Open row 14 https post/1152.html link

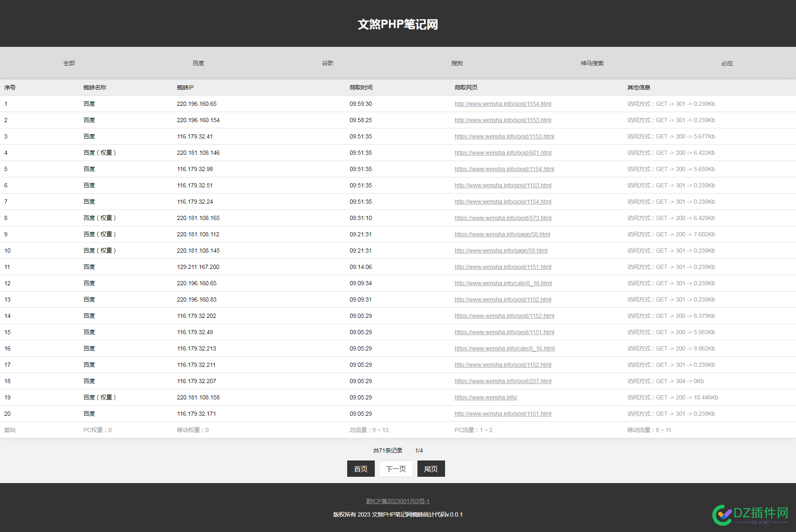coord(504,316)
